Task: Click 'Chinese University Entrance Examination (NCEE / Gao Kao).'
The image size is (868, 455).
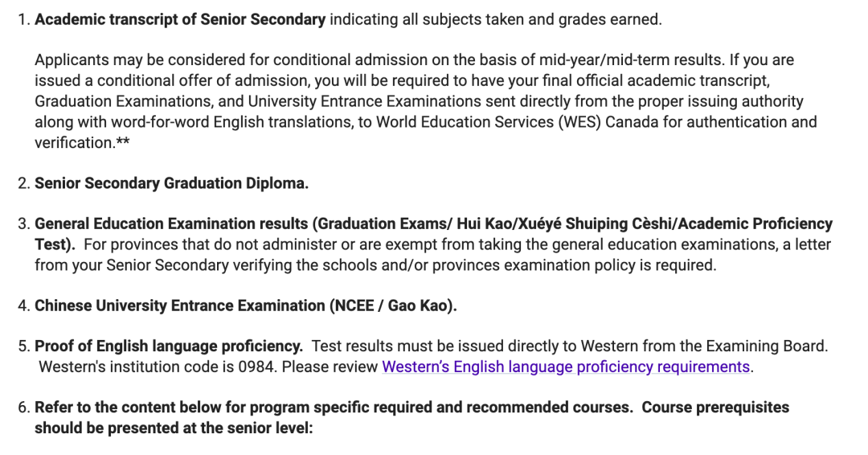Action: pyautogui.click(x=245, y=305)
